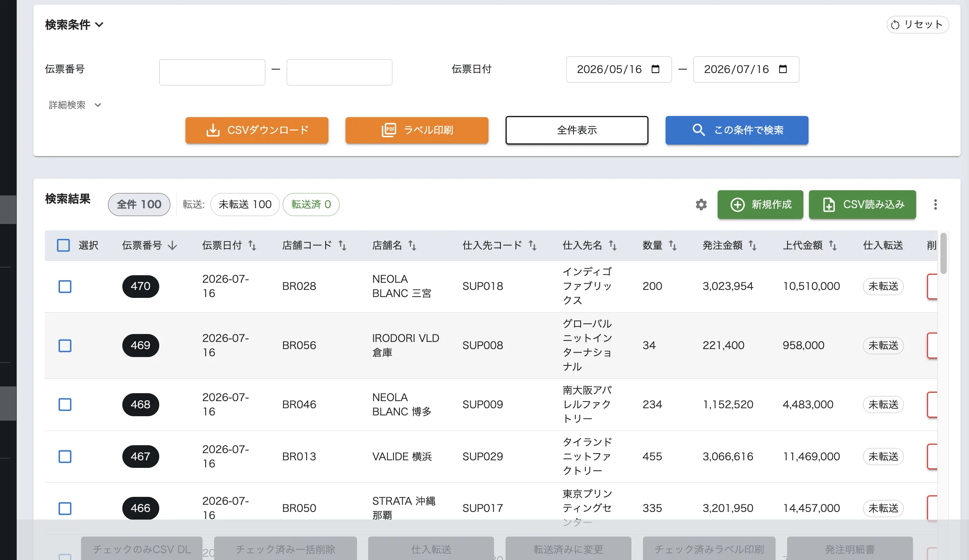Expand the 詳細検索 options
The height and width of the screenshot is (560, 969).
(75, 105)
